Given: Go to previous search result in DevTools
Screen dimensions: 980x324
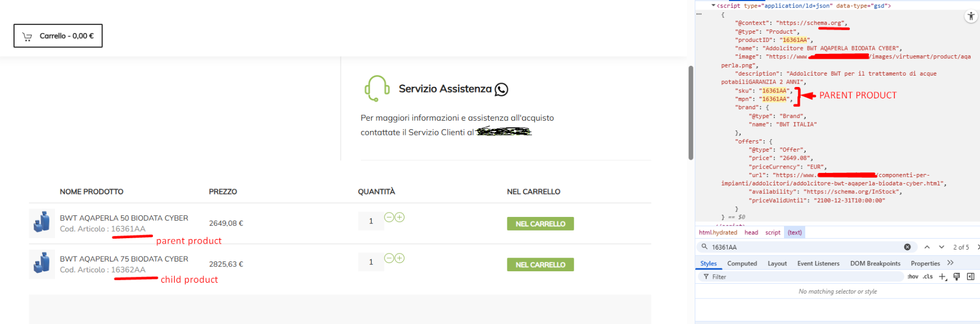Looking at the screenshot, I should pyautogui.click(x=927, y=247).
